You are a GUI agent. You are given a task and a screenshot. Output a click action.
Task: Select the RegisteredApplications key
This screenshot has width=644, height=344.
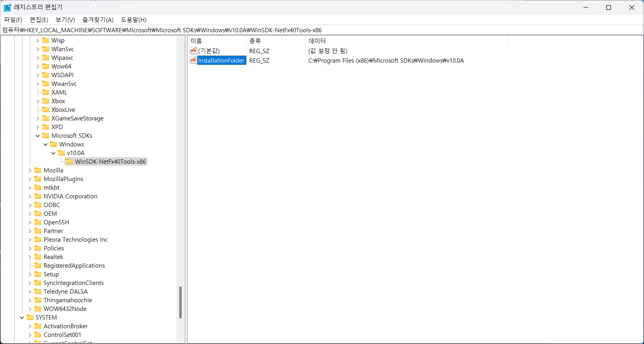pos(74,265)
